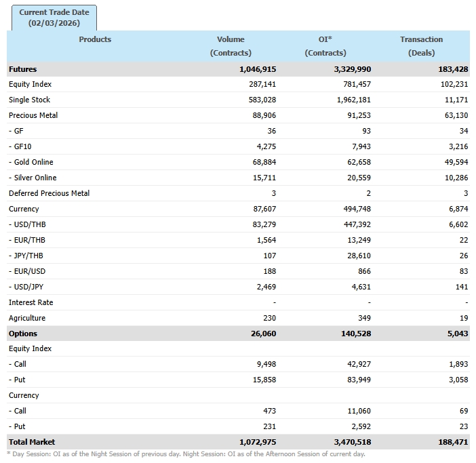The height and width of the screenshot is (463, 476).
Task: Click the Volume (Contracts) column header
Action: [x=231, y=46]
